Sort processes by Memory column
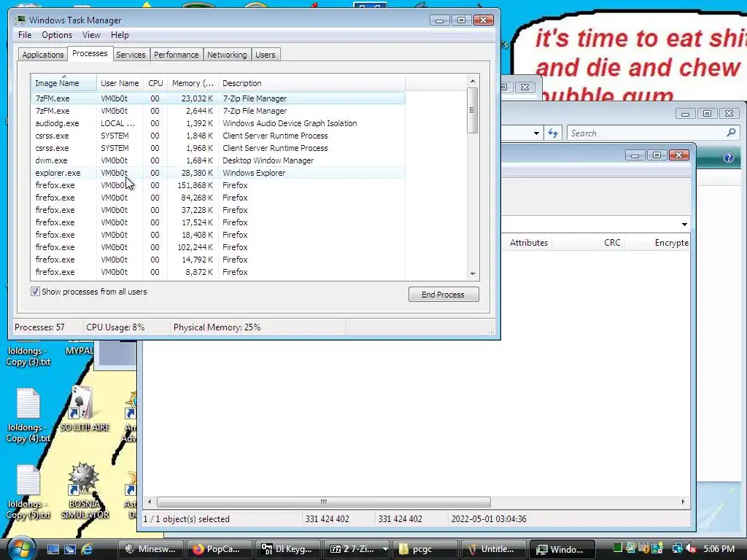747x560 pixels. 193,83
